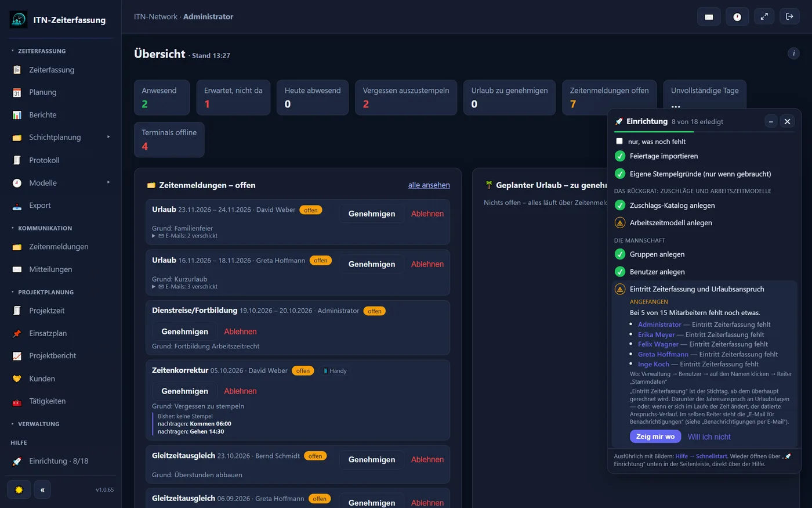Open Mitteilungen envelope icon in sidebar

17,269
